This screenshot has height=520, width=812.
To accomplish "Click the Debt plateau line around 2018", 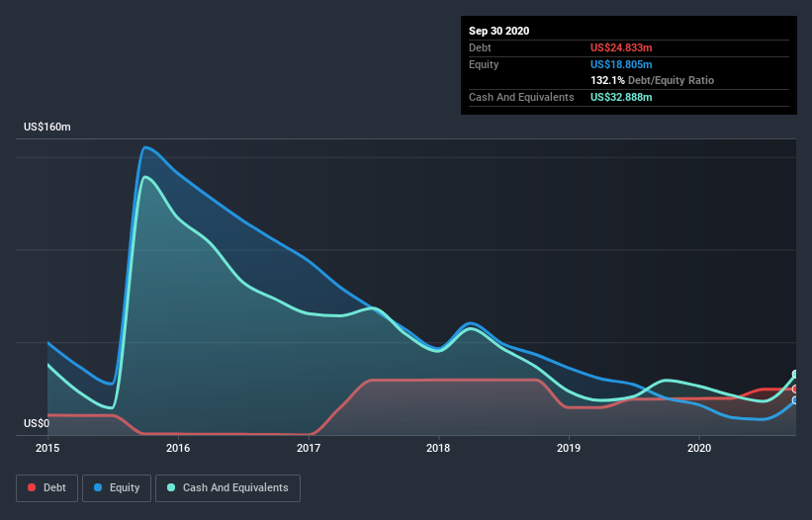I will pyautogui.click(x=453, y=380).
